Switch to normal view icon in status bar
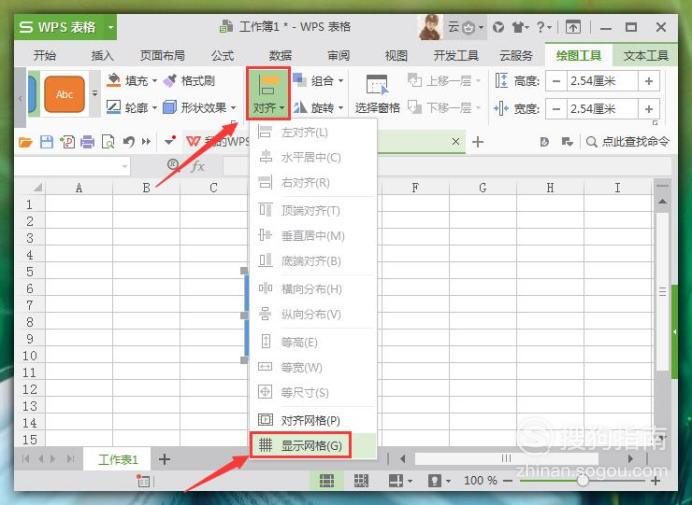 (327, 481)
